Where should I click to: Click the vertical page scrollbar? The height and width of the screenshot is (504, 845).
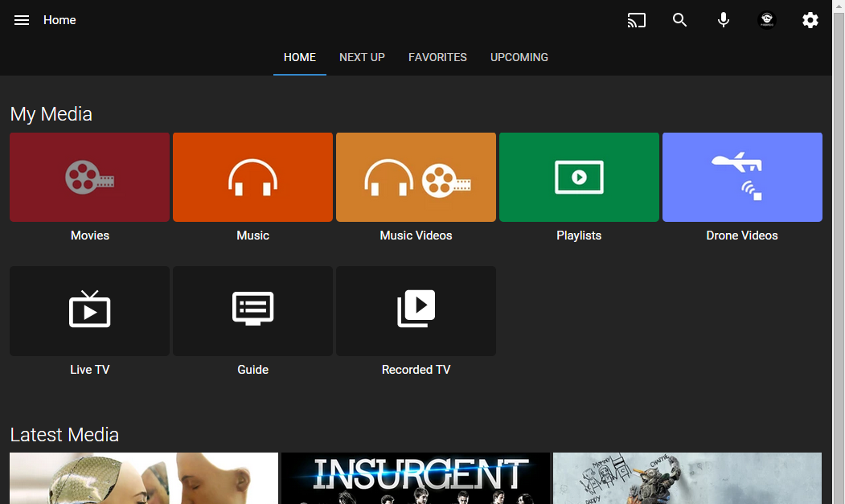point(839,241)
